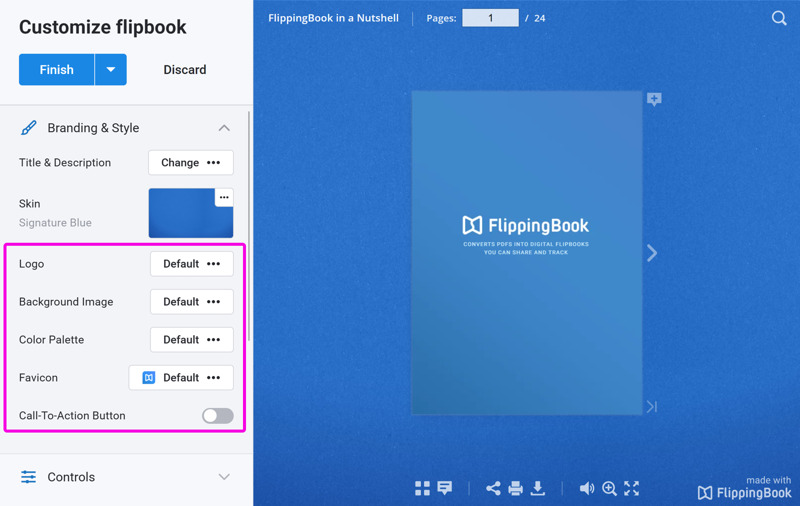Viewport: 800px width, 506px height.
Task: Toggle the Call-To-Action Button switch
Action: [x=218, y=416]
